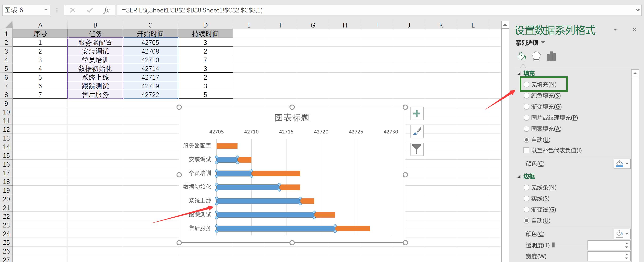Select the 渐变填充(G) radio button
Viewport: 644px width, 262px height.
click(527, 107)
